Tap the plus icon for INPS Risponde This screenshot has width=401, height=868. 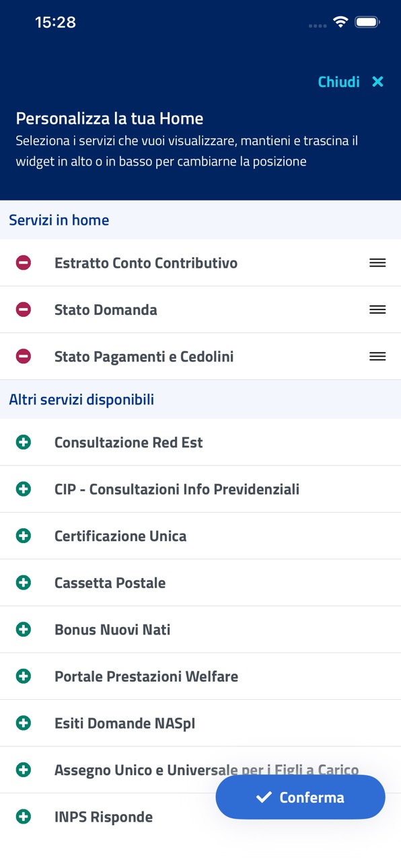24,817
